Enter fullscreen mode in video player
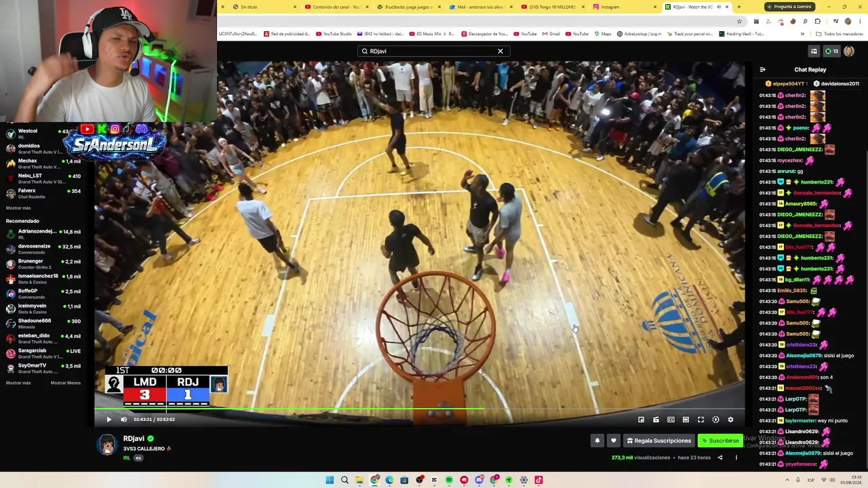Screen dimensions: 868x488 tap(701, 420)
